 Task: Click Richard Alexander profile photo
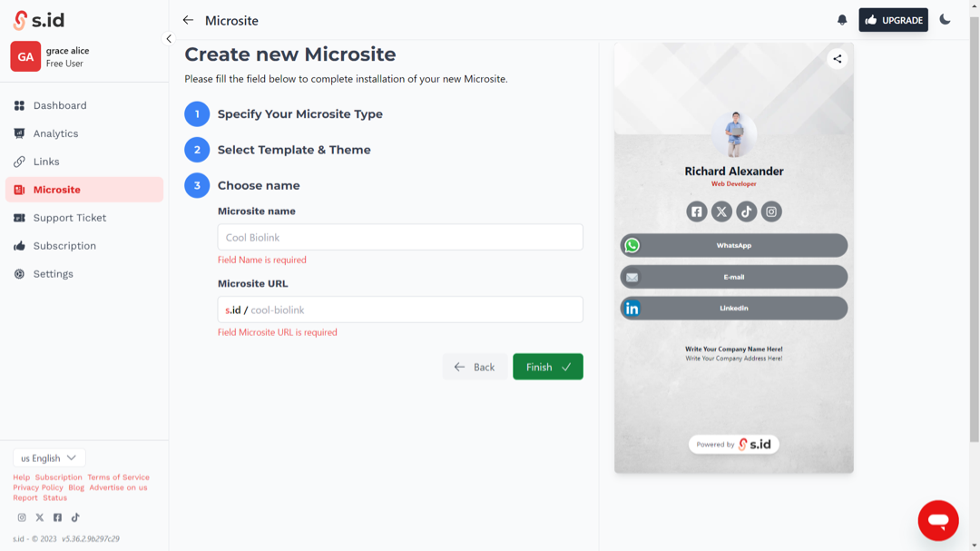(x=734, y=133)
